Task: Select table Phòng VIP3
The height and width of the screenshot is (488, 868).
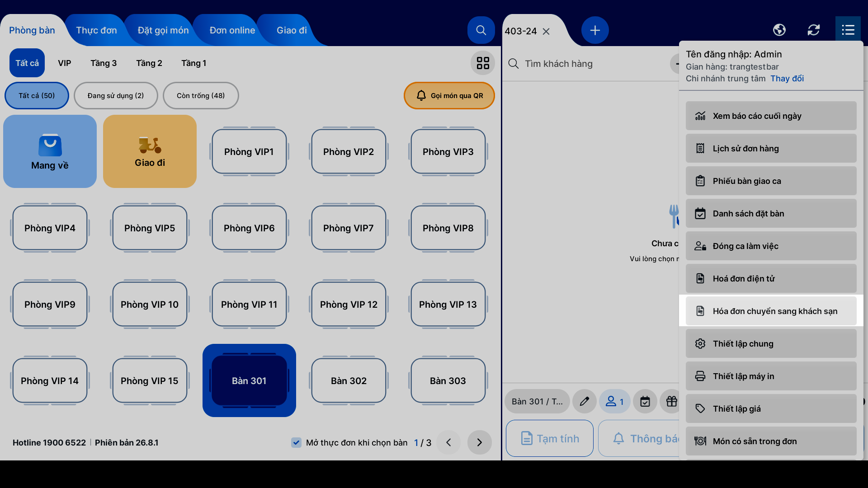Action: pyautogui.click(x=448, y=151)
